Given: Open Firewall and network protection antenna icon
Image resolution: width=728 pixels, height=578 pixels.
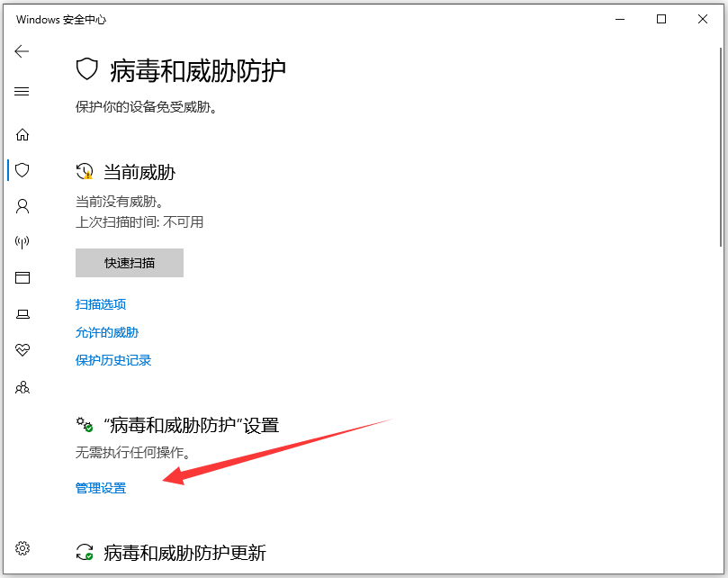Looking at the screenshot, I should click(22, 241).
